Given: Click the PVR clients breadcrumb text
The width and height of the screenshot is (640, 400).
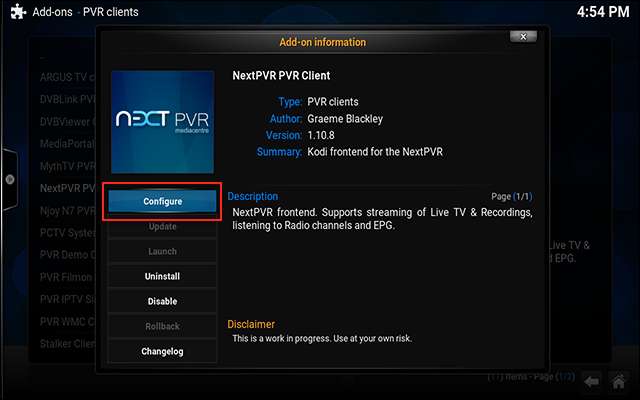Looking at the screenshot, I should click(x=111, y=12).
